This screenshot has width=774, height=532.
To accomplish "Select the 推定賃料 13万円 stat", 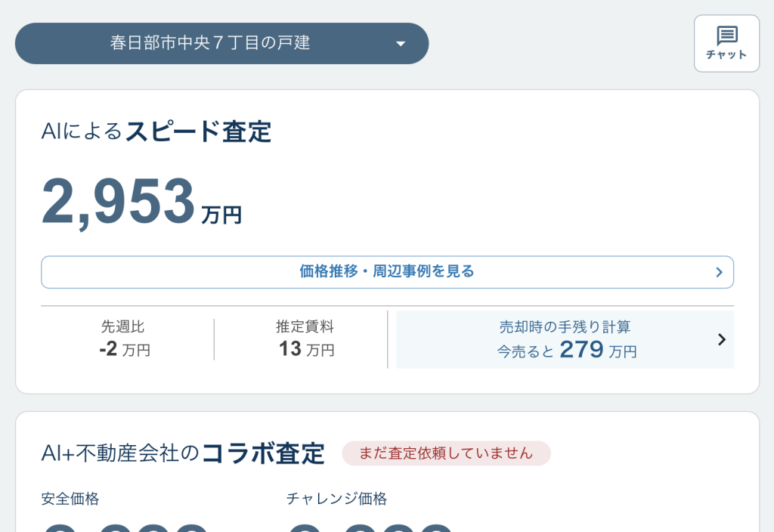I will (305, 339).
